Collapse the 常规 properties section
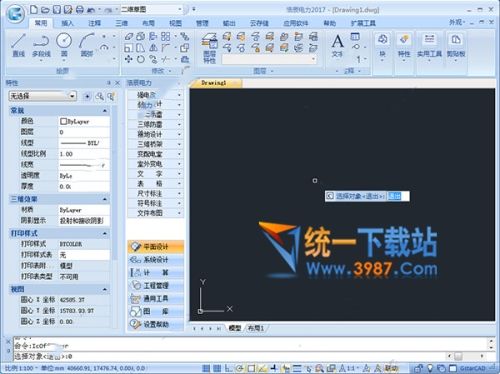 [105, 111]
